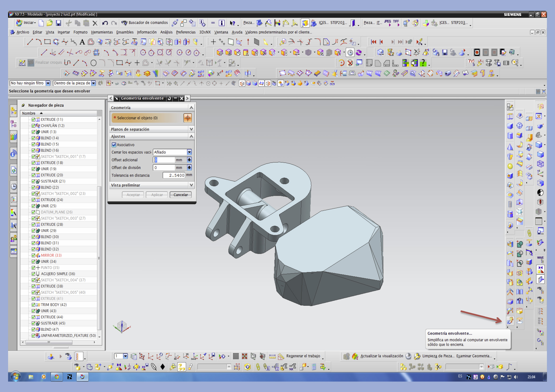The image size is (555, 392).
Task: Click the Windows Start button
Action: click(x=15, y=377)
